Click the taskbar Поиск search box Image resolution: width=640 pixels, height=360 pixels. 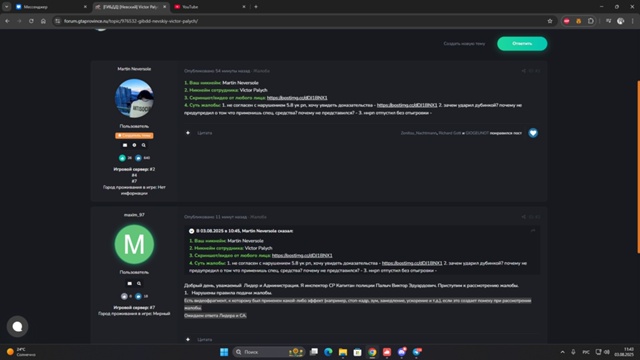pos(269,352)
